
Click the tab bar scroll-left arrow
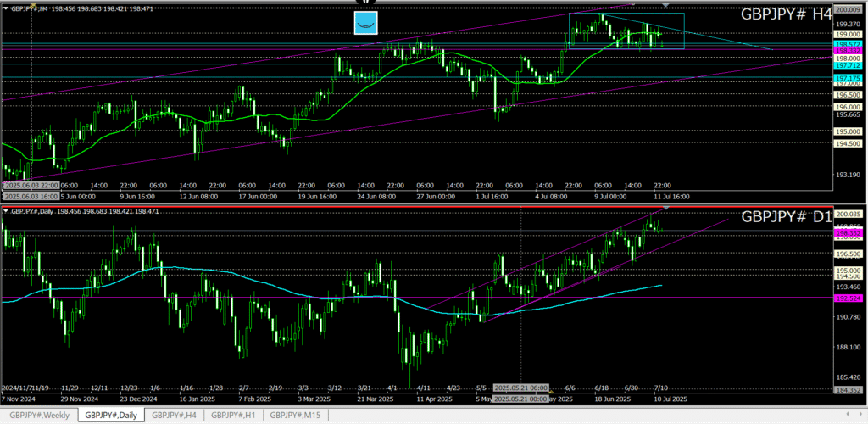coord(849,414)
